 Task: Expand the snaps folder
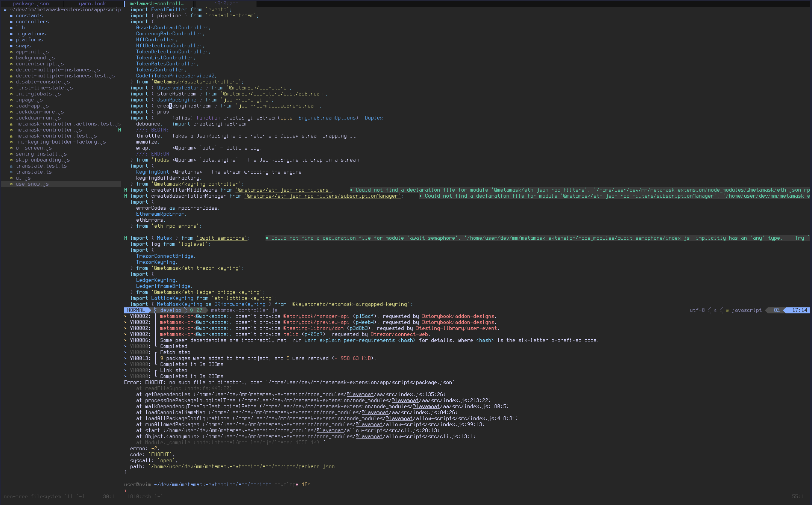(x=23, y=46)
